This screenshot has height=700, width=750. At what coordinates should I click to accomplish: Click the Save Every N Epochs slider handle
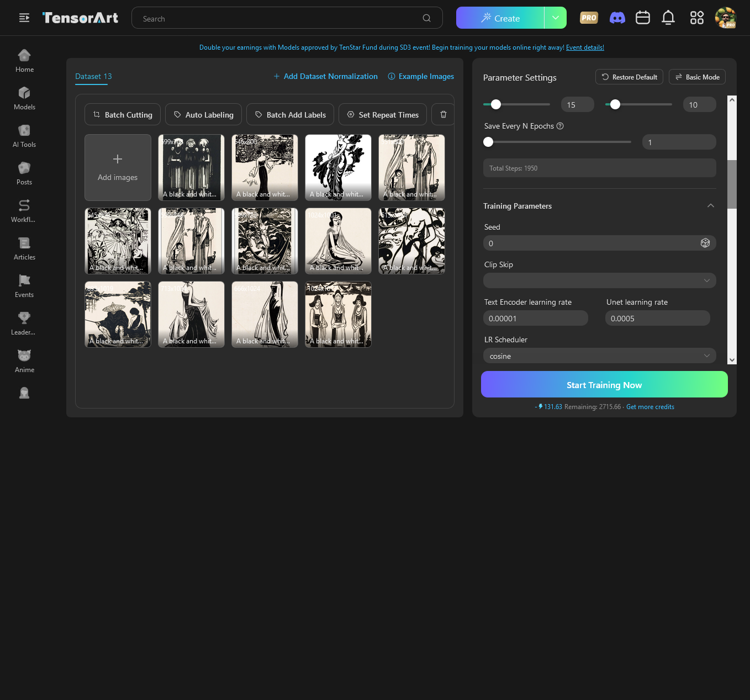click(488, 142)
